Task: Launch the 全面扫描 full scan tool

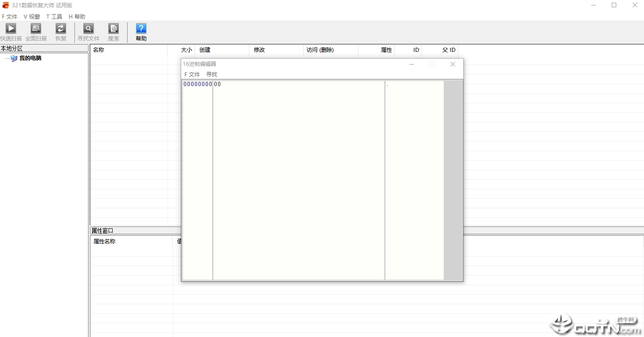Action: (36, 32)
